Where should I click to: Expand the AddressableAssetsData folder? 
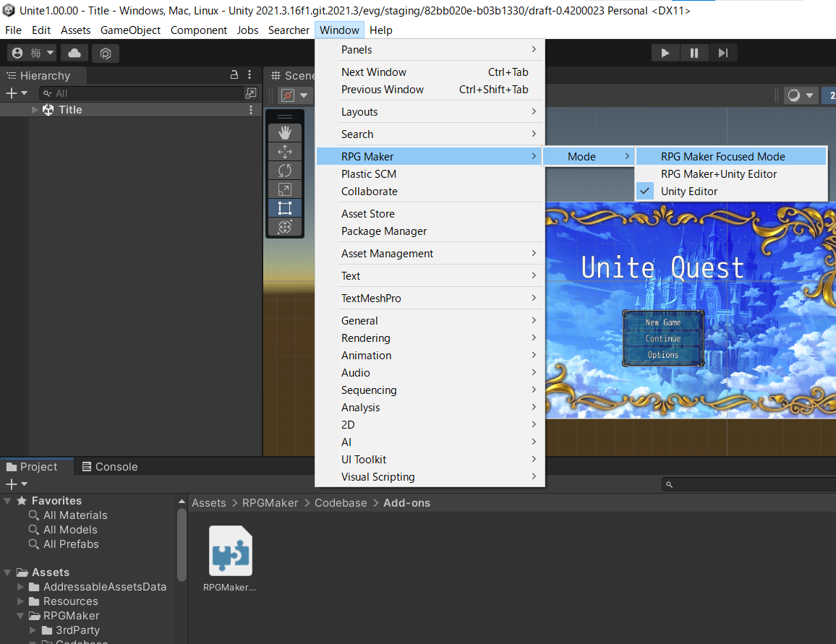tap(21, 586)
